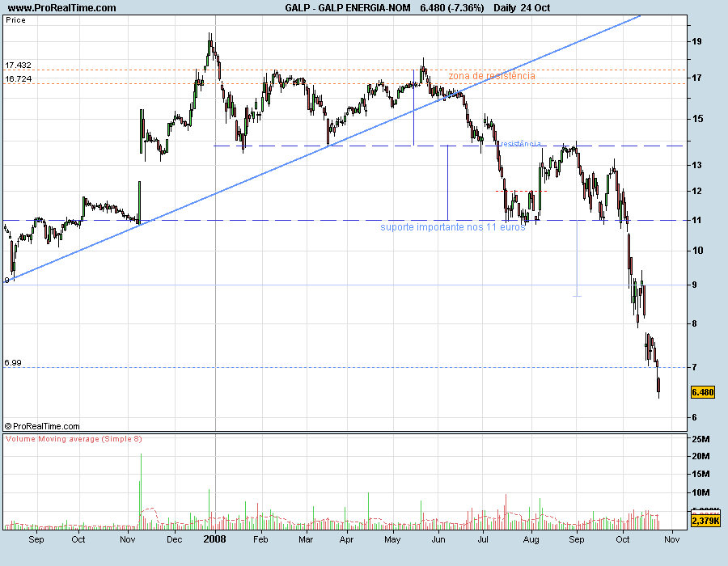Click the Apr label on time axis
Image resolution: width=728 pixels, height=566 pixels.
pos(346,539)
